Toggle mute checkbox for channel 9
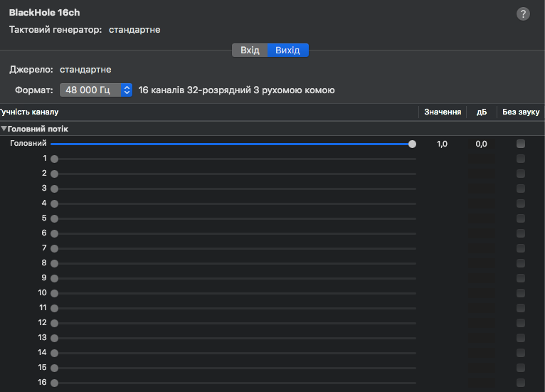545x392 pixels. (521, 278)
